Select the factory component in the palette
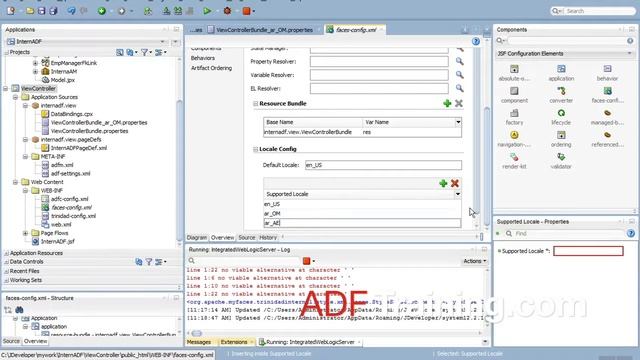 coord(514,117)
